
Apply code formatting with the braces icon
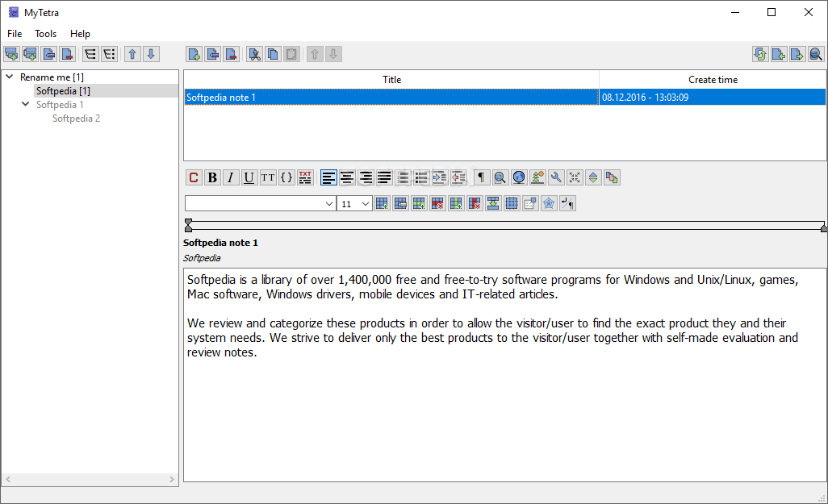coord(286,178)
